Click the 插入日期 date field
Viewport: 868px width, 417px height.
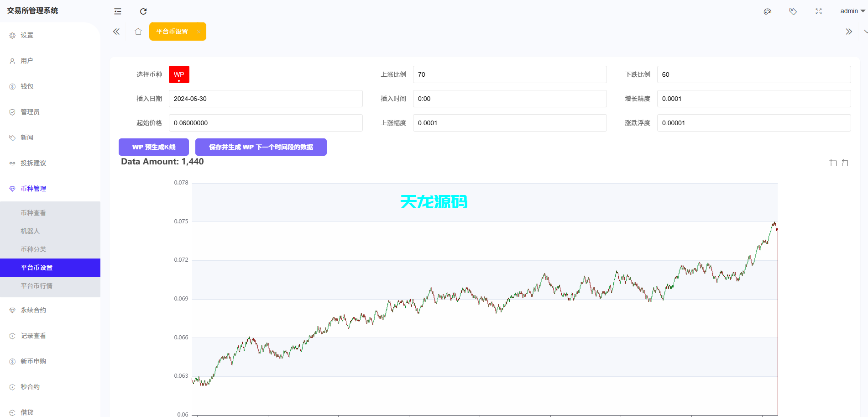point(266,99)
